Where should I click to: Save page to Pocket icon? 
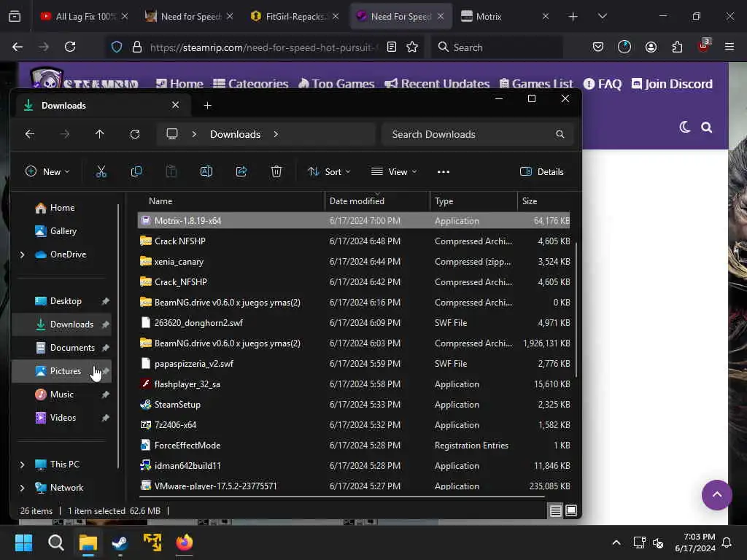click(x=598, y=47)
